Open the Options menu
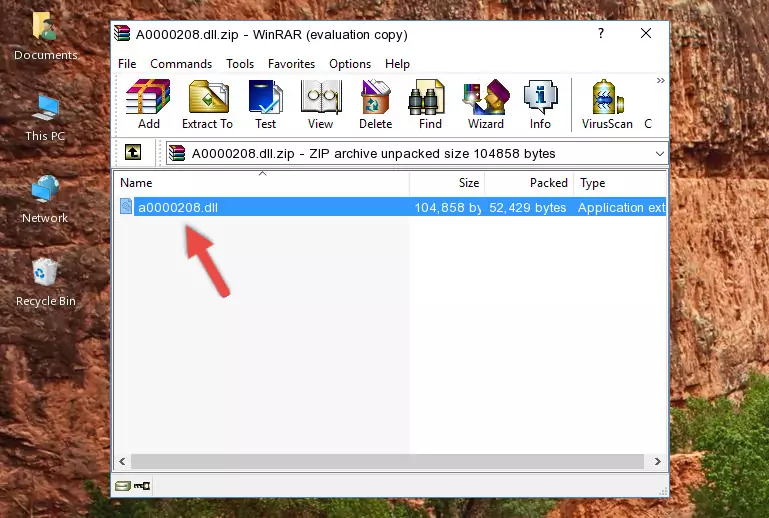 pos(350,64)
